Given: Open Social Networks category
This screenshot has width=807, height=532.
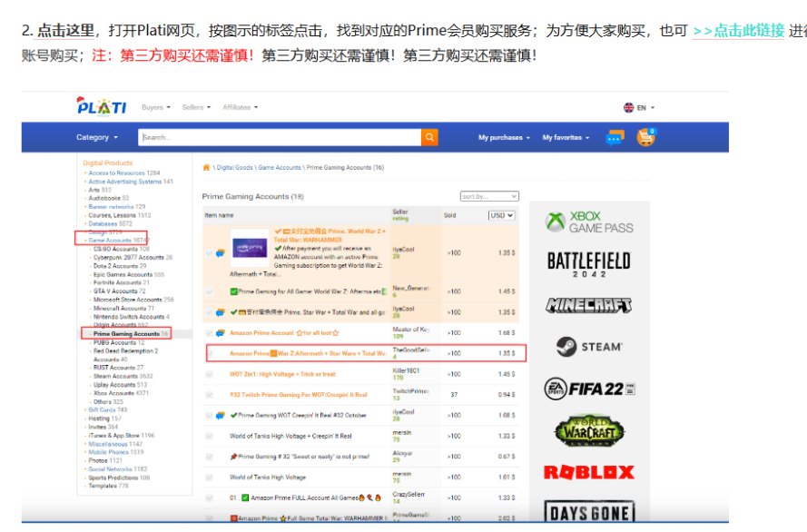Looking at the screenshot, I should 110,469.
